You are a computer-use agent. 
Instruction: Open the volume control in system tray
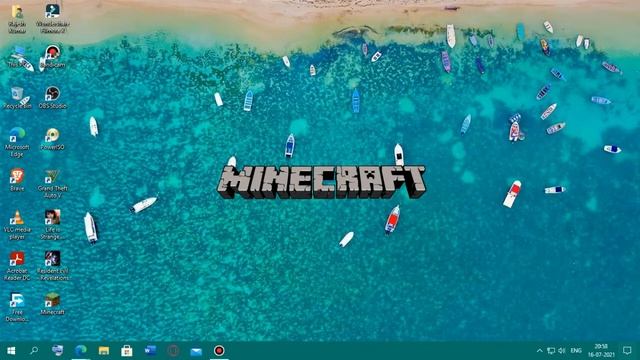tap(562, 351)
